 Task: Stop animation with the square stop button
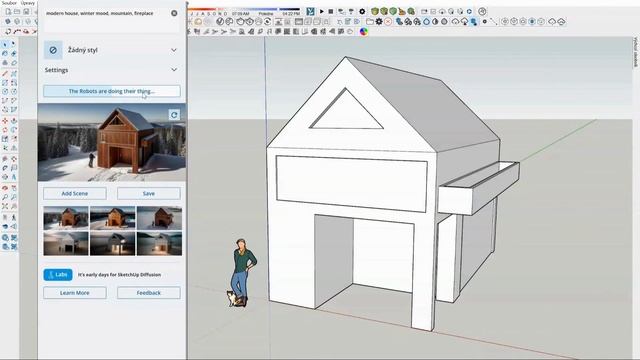point(331,11)
